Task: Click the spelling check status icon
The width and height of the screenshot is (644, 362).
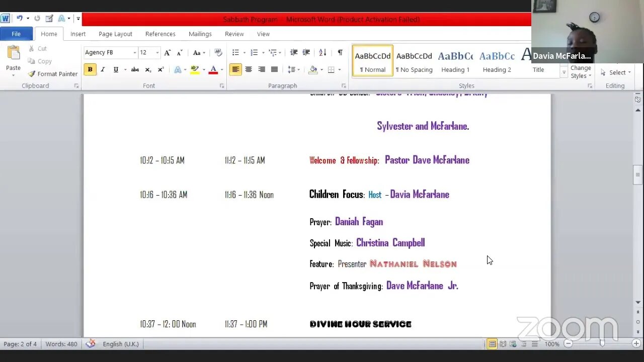Action: click(x=91, y=344)
